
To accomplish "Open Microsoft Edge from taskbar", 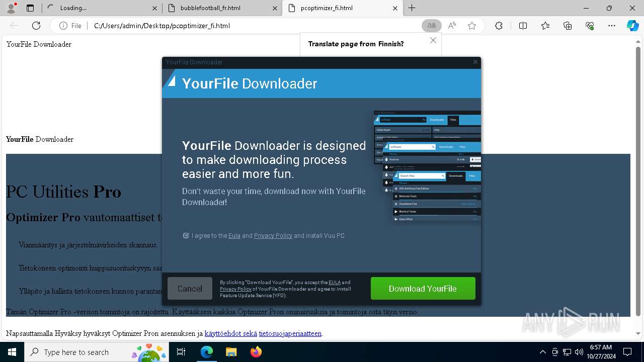I will pos(207,352).
